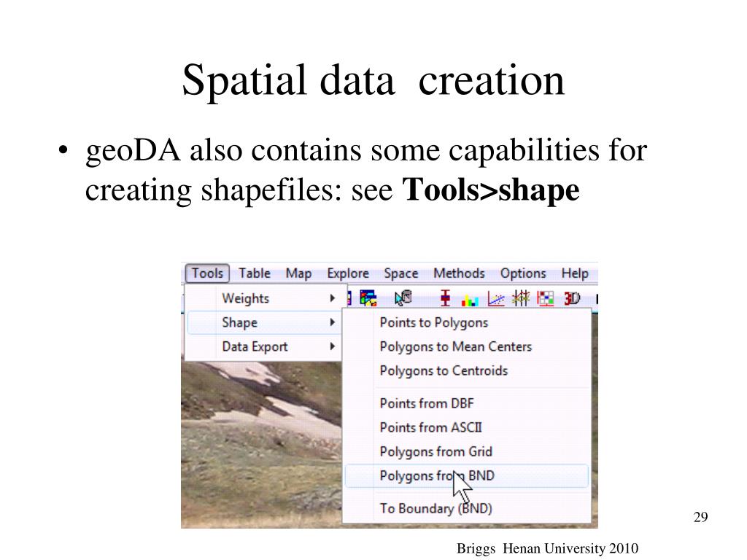Click the select-cursor toolbar icon
This screenshot has height=560, width=747.
(403, 298)
